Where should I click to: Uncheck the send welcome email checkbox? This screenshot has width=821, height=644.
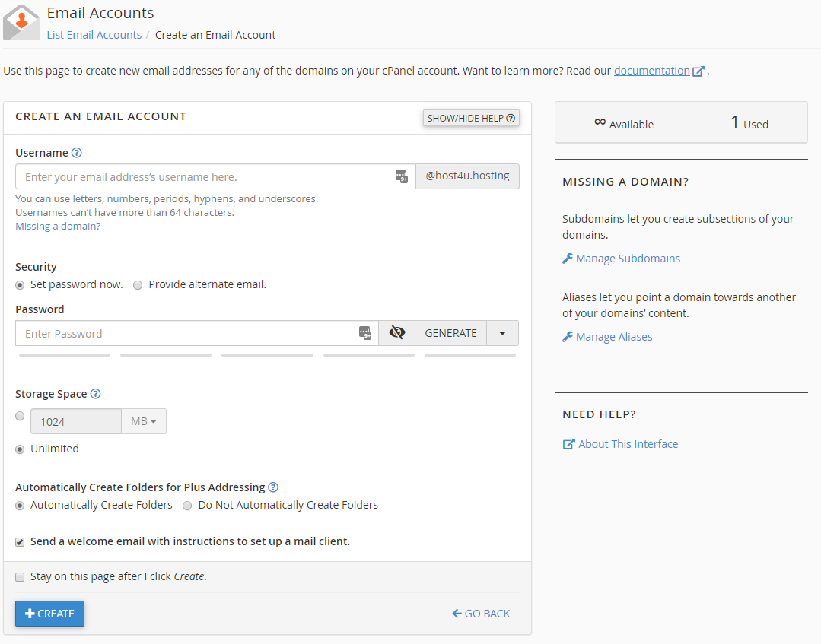[x=19, y=541]
